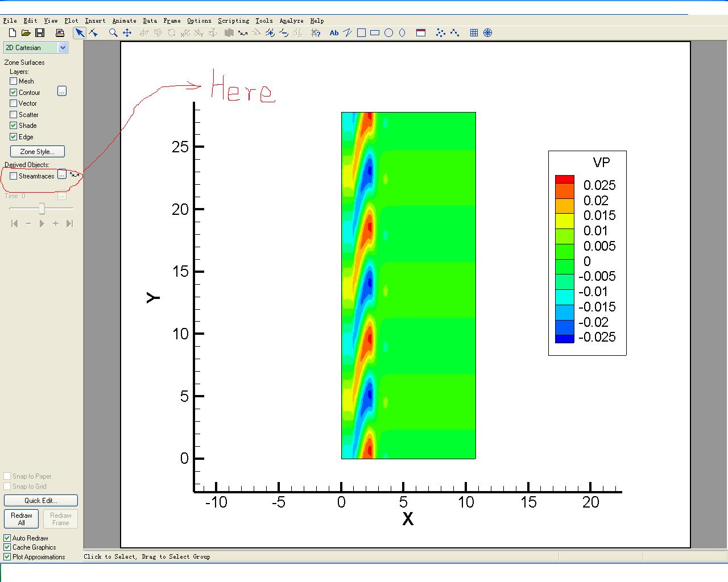
Task: Click the Create New Frame tool
Action: 421,32
